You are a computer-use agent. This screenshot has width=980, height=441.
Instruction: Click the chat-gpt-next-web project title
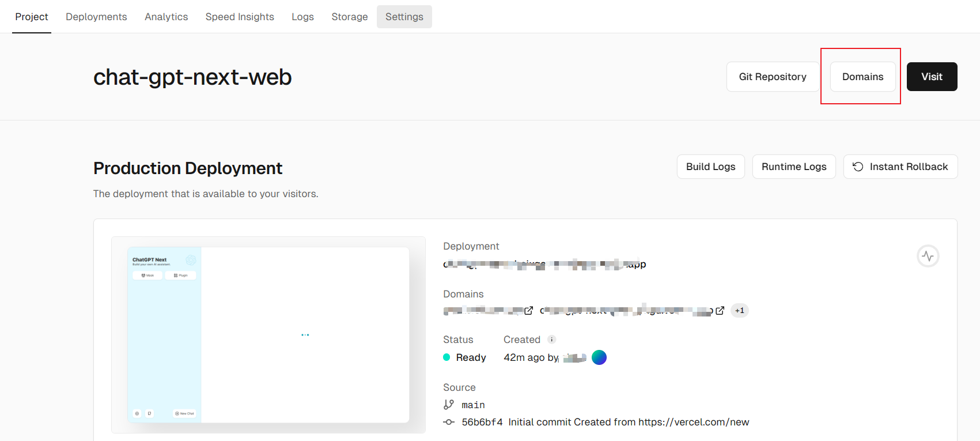coord(192,77)
